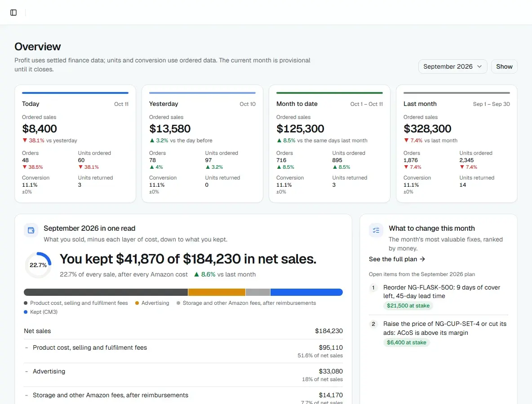Click Last month Units returned value 14
This screenshot has height=404, width=532.
click(463, 184)
